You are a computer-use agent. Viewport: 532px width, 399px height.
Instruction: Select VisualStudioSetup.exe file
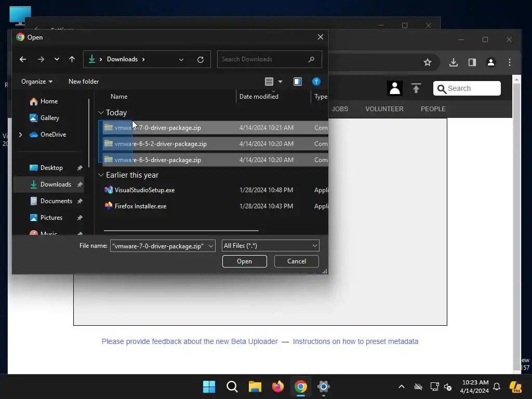(144, 190)
